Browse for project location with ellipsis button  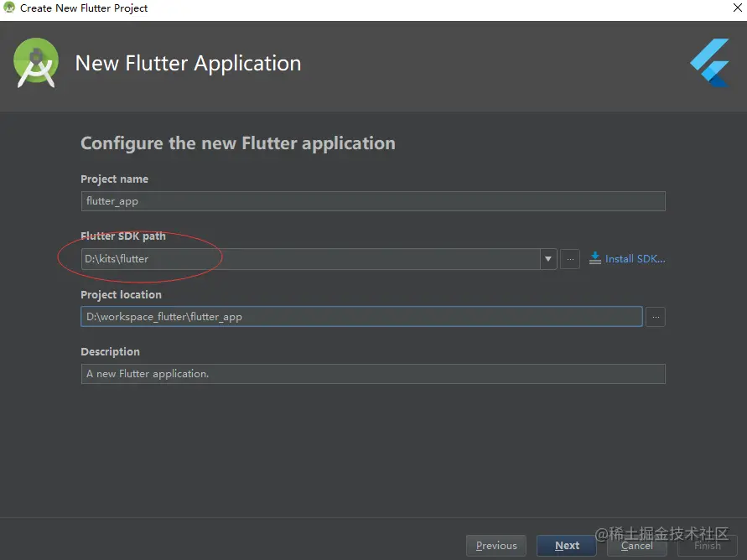(x=656, y=317)
